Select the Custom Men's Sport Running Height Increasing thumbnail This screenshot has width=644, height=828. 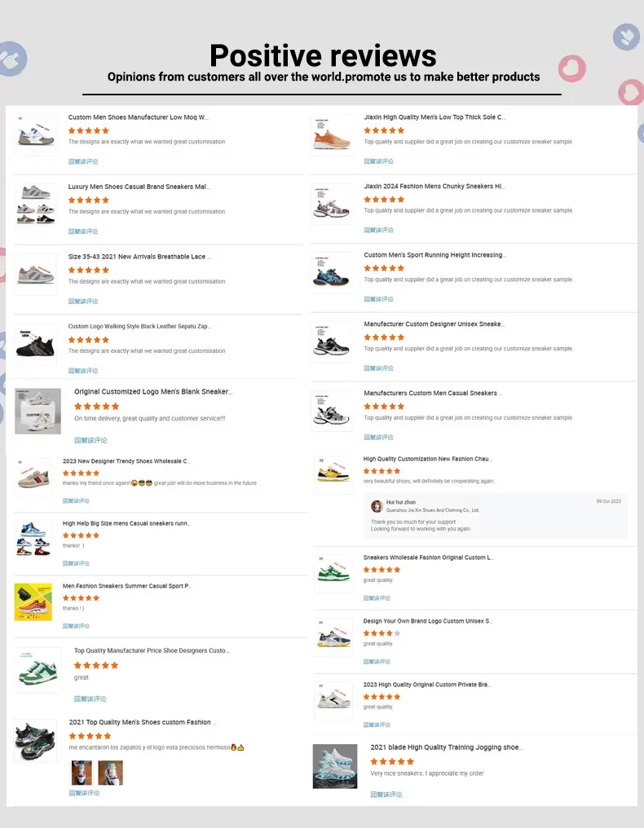[x=332, y=273]
